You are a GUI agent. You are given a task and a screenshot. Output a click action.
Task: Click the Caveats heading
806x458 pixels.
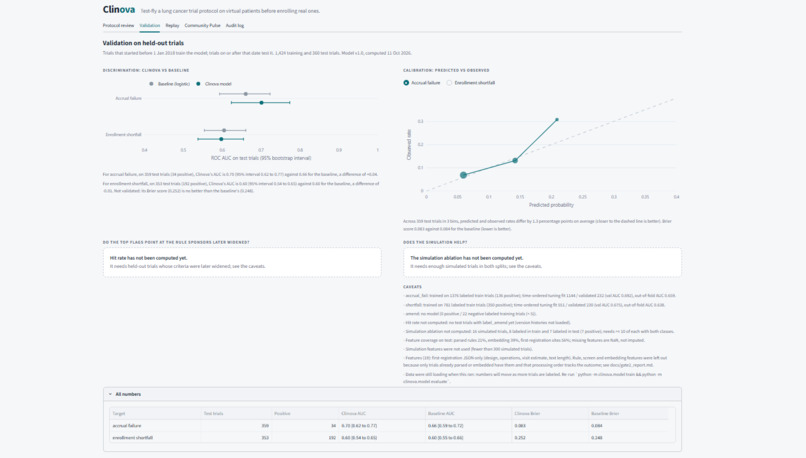click(412, 287)
